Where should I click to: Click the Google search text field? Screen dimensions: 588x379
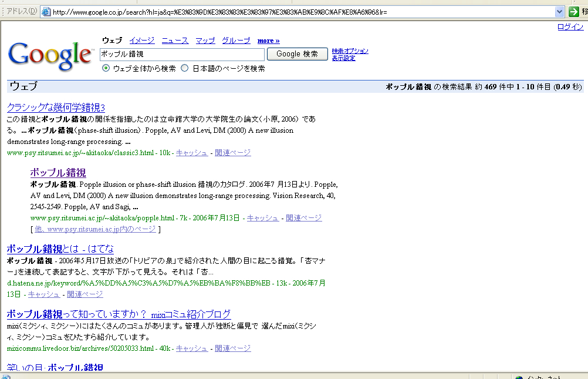182,54
